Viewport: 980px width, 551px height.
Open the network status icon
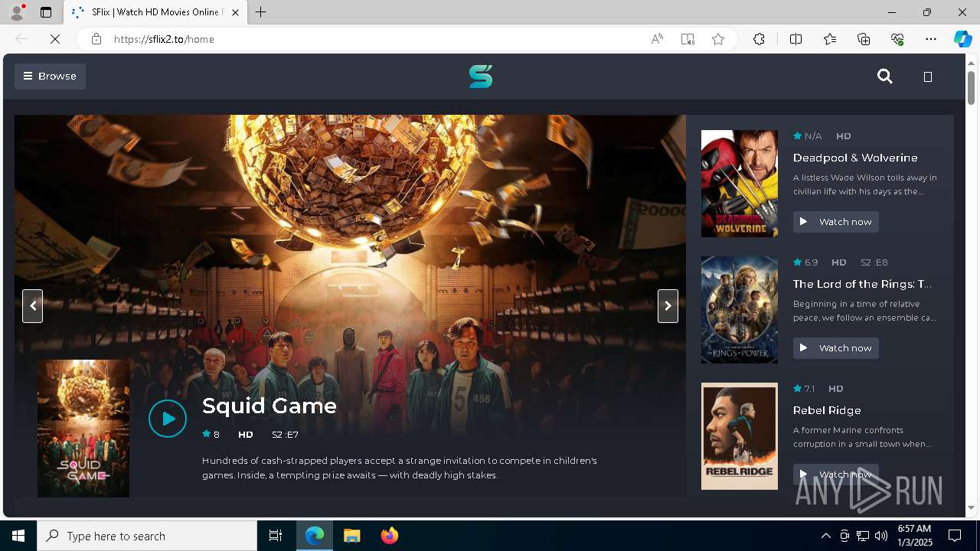(863, 536)
